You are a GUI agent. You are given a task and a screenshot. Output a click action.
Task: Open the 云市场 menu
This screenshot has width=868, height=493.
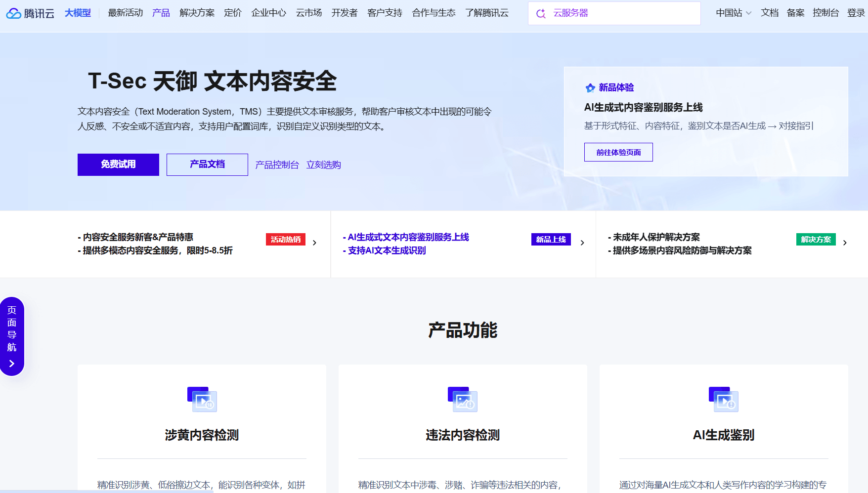coord(309,13)
